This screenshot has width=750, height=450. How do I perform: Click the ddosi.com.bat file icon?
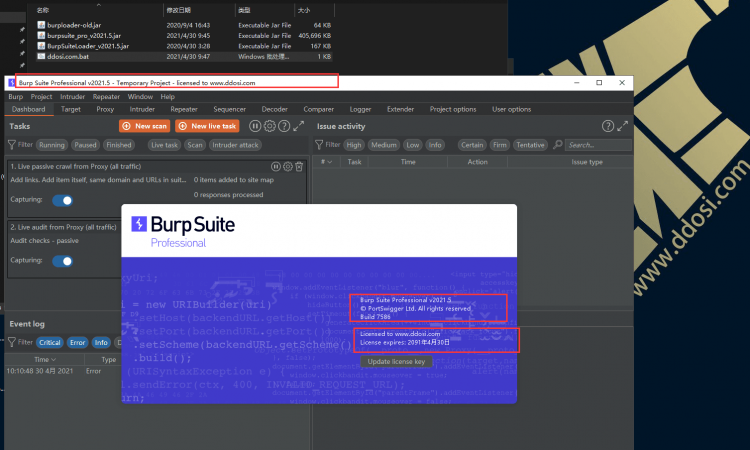click(41, 56)
